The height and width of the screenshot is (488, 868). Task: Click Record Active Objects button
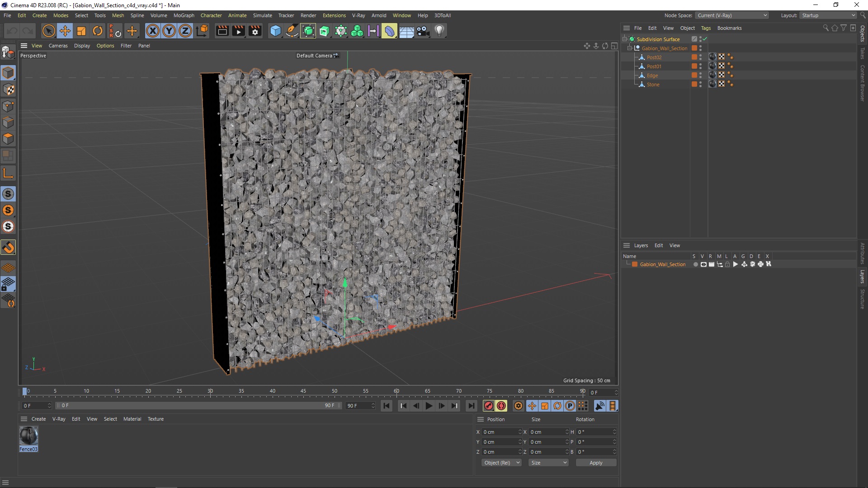point(488,406)
